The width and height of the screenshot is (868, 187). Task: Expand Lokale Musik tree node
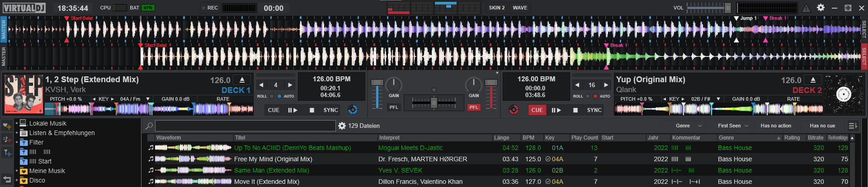[16, 123]
